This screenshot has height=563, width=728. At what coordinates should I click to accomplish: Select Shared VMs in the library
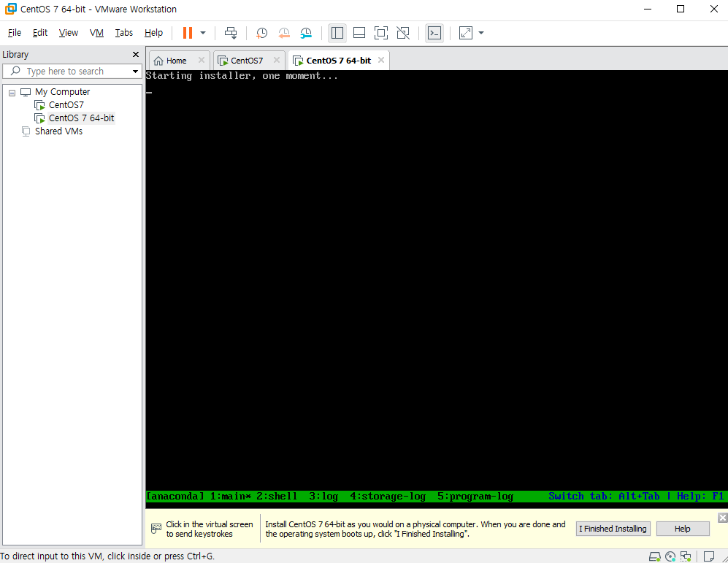(x=58, y=131)
